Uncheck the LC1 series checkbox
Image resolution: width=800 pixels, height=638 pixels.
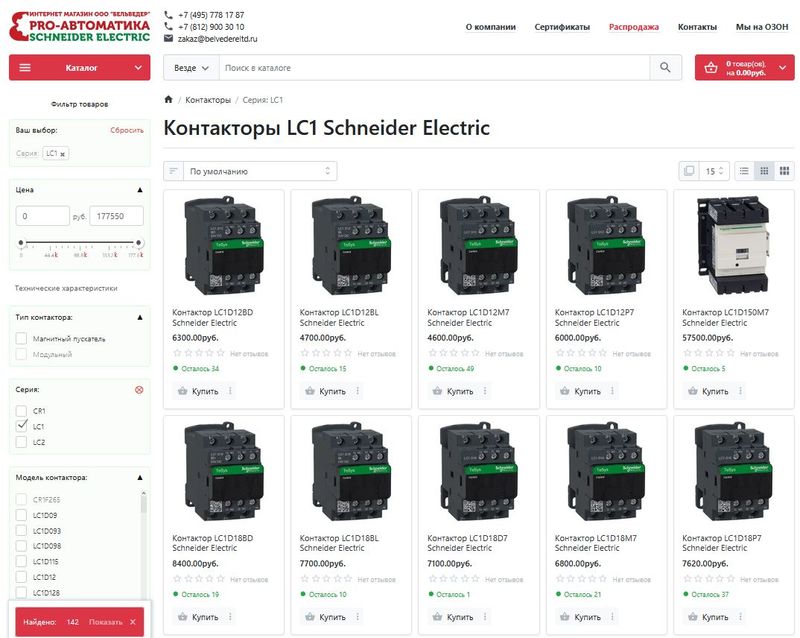pos(21,426)
